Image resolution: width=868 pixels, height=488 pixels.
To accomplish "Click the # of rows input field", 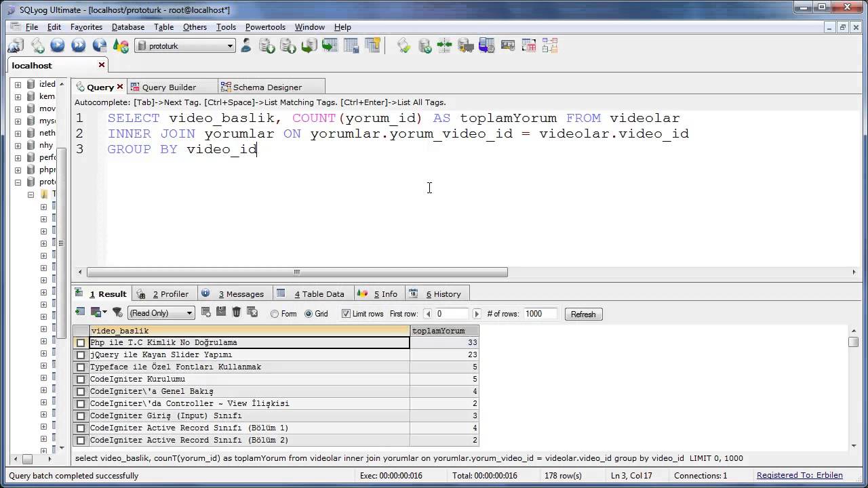I will pos(540,314).
